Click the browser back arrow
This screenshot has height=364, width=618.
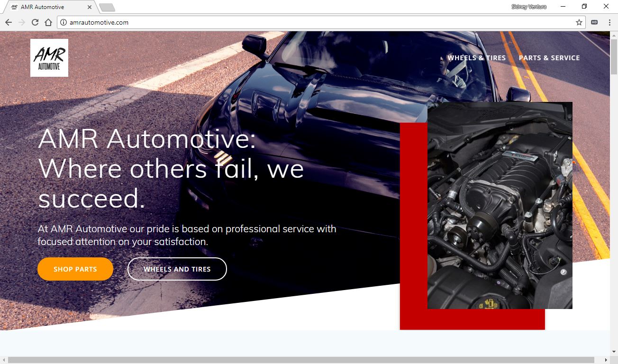pos(9,22)
